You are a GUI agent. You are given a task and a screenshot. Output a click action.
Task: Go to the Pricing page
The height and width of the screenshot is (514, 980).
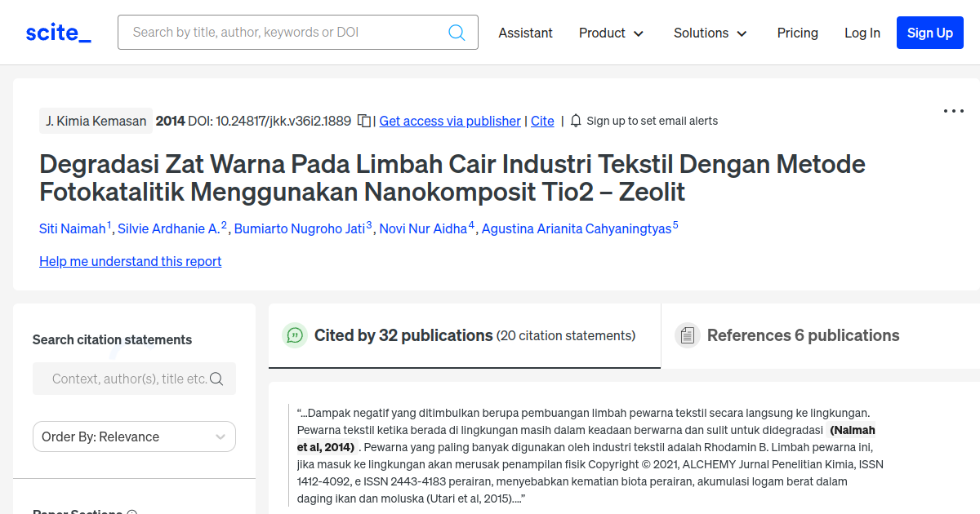pos(797,33)
